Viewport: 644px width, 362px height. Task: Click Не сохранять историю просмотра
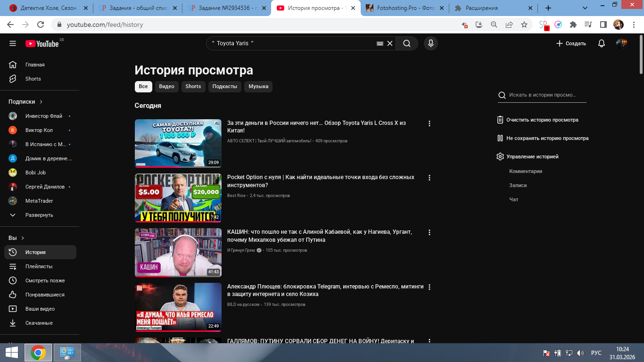[x=543, y=138]
